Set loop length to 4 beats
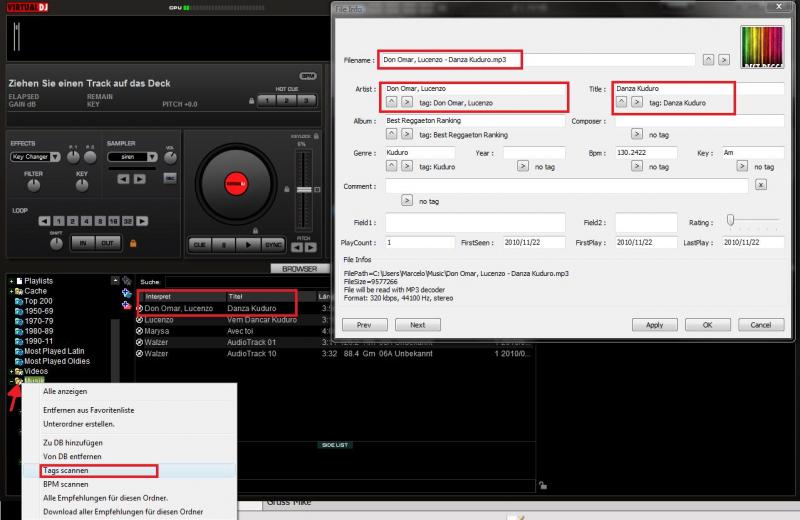Viewport: 800px width, 520px height. (x=84, y=220)
